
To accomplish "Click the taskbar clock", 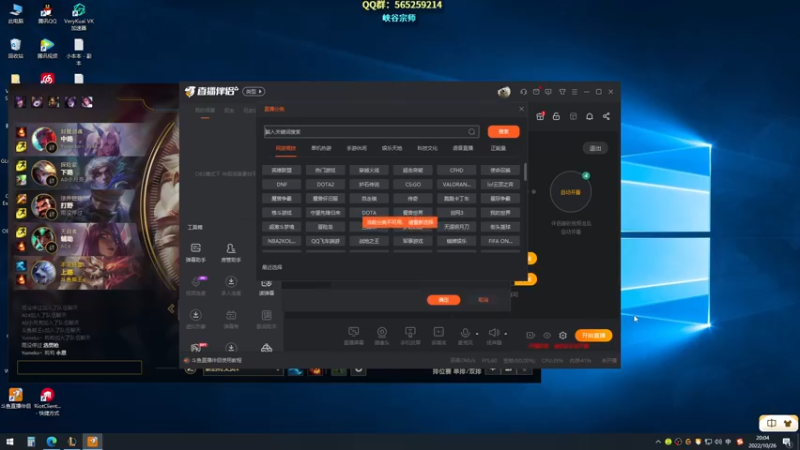I will [762, 441].
